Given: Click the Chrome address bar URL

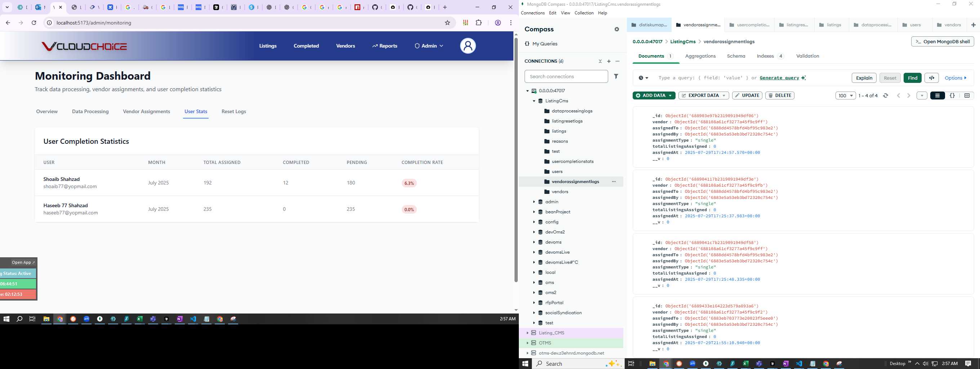Looking at the screenshot, I should pos(94,23).
